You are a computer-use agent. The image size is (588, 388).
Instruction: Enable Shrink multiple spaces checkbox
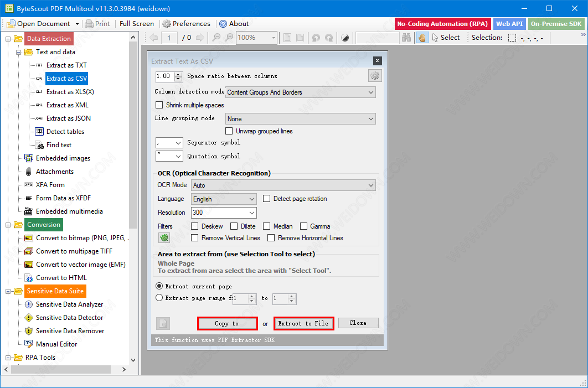coord(159,105)
